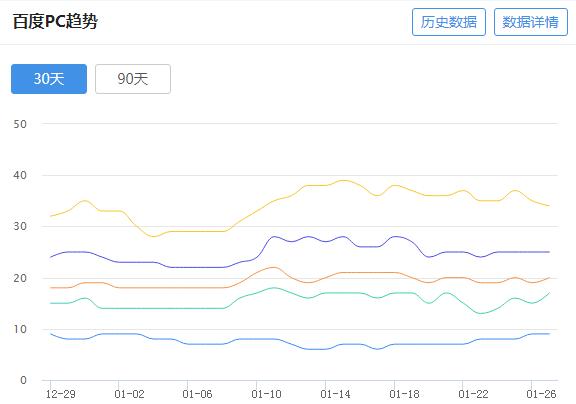Select the 30天 tab

click(x=49, y=79)
